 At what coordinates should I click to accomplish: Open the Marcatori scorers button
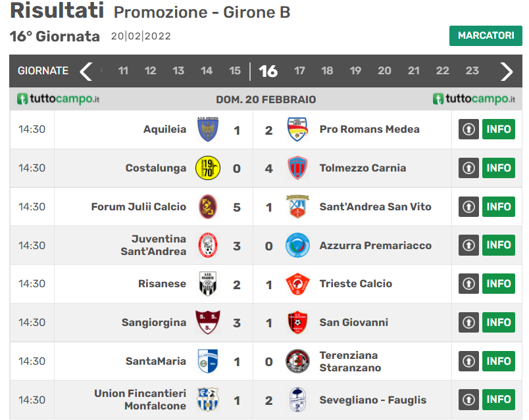click(x=486, y=35)
